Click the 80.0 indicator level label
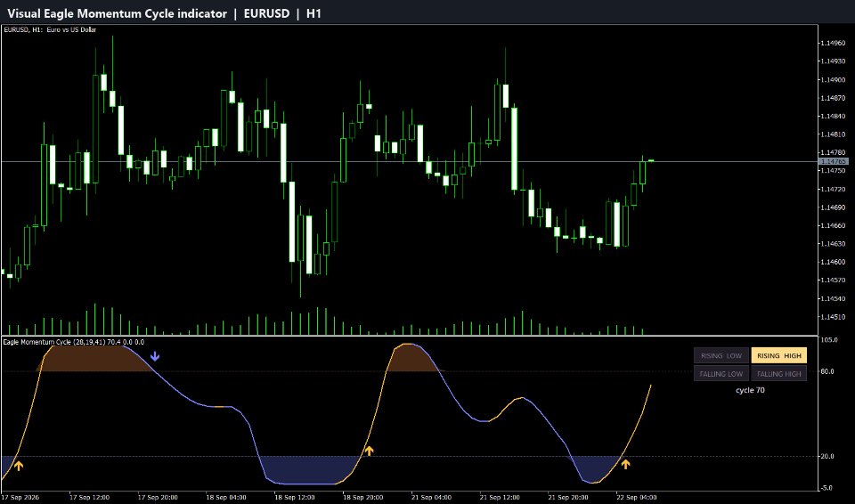 click(827, 371)
